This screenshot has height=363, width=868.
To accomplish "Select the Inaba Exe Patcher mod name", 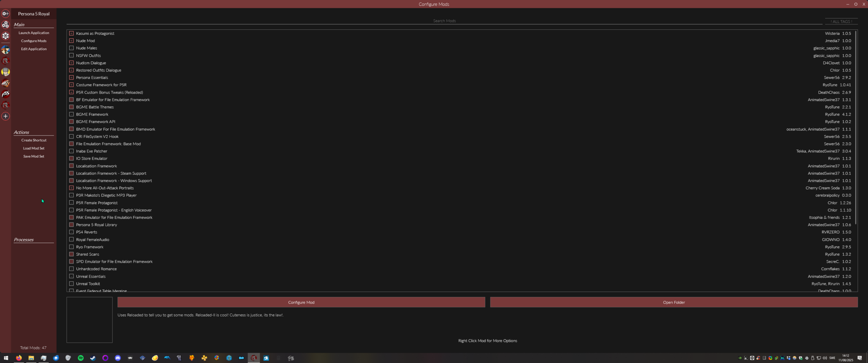I will point(92,151).
